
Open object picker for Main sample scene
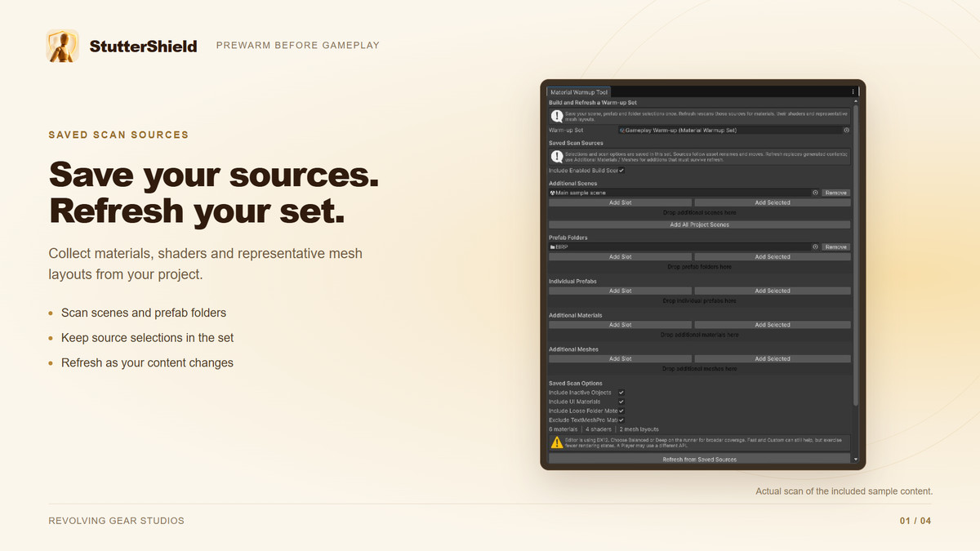(x=815, y=193)
